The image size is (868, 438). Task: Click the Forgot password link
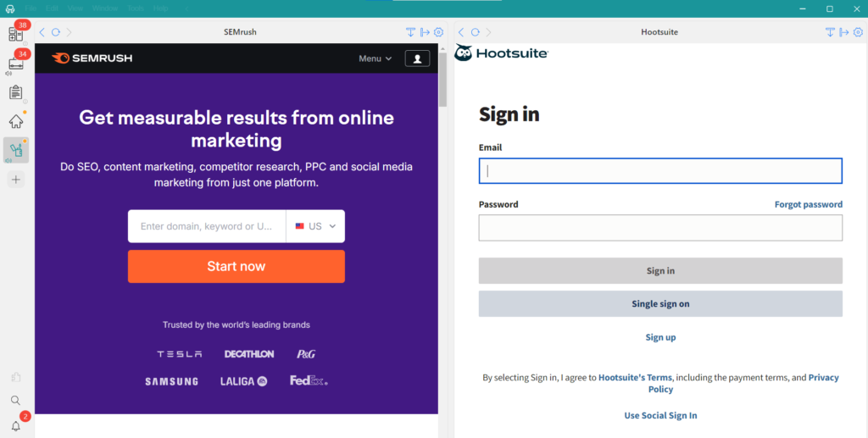click(808, 204)
